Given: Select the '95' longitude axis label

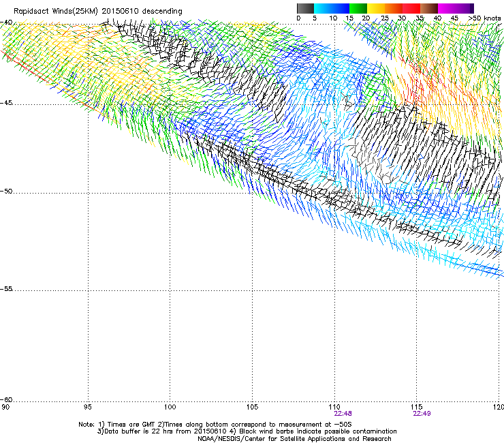Looking at the screenshot, I should pos(87,408).
